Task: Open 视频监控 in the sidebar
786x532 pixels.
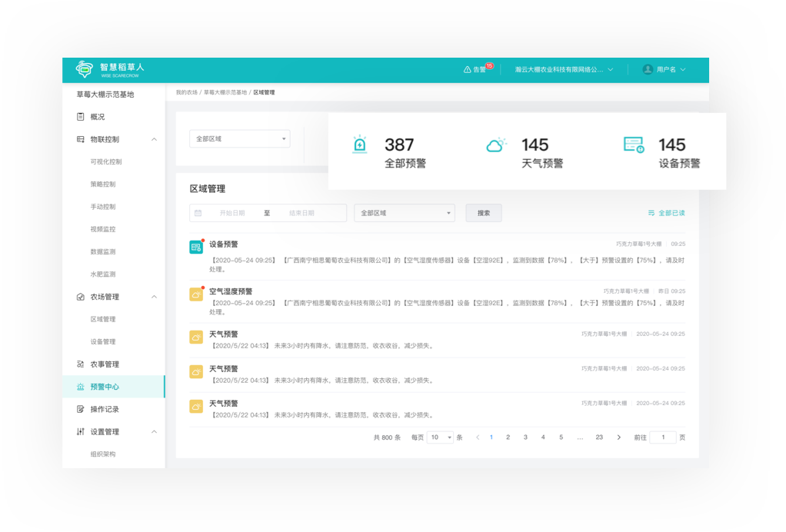Action: click(x=103, y=229)
